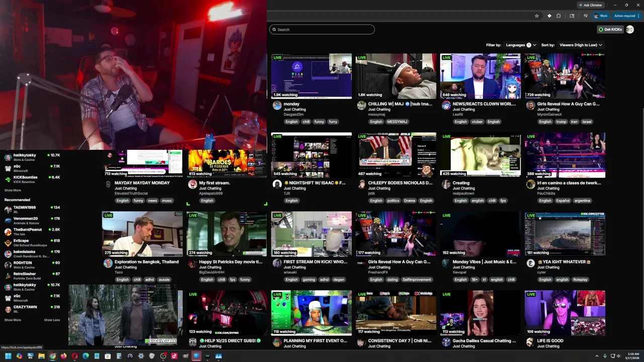Open EvScape avatar in Recommended list
The width and height of the screenshot is (644, 362).
click(x=8, y=243)
